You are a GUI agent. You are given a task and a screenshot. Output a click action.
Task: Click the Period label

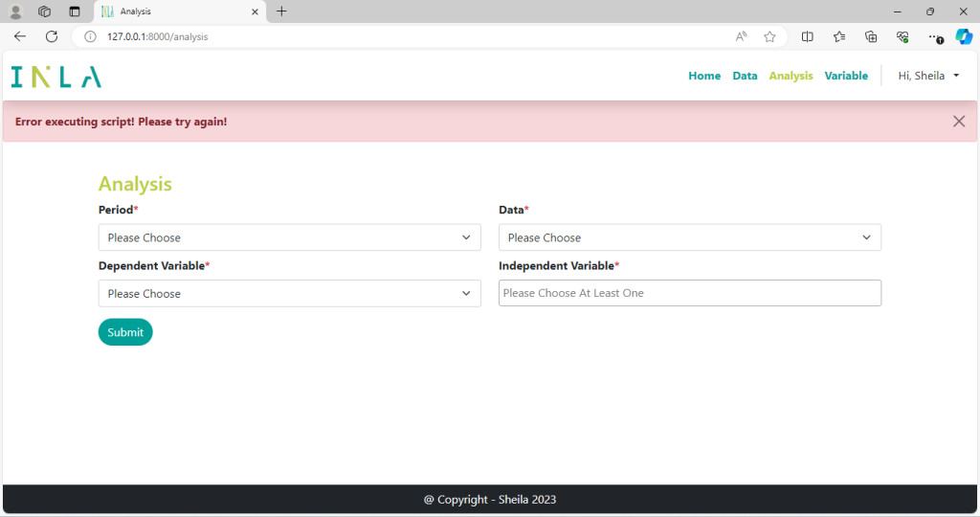point(118,210)
